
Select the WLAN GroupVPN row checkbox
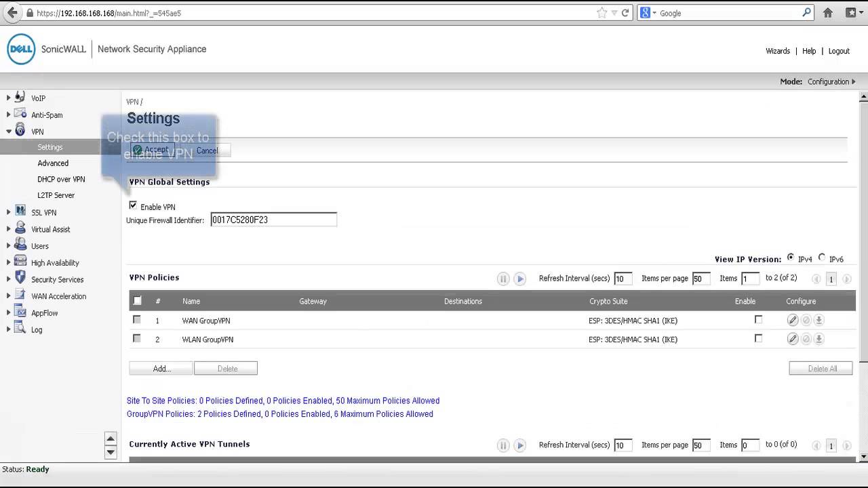coord(137,338)
